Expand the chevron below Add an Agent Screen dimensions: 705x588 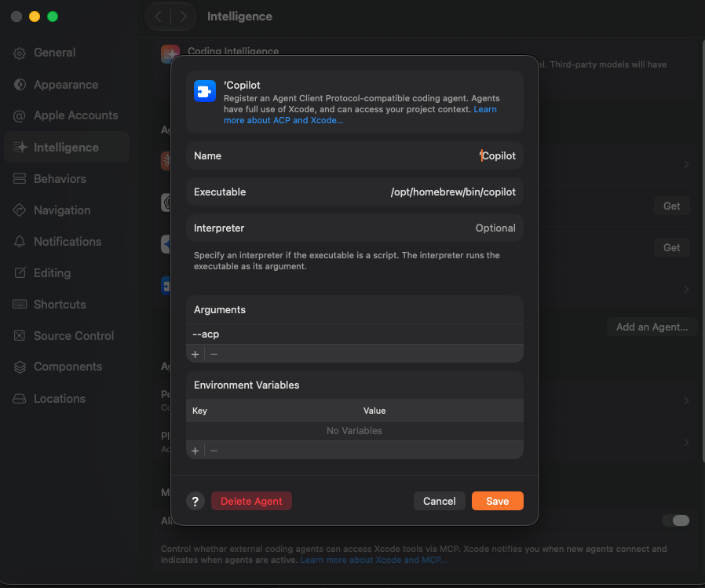(686, 400)
